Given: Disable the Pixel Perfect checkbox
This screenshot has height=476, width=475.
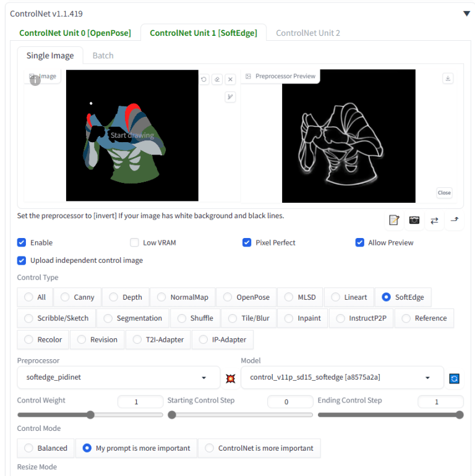Looking at the screenshot, I should (x=247, y=243).
